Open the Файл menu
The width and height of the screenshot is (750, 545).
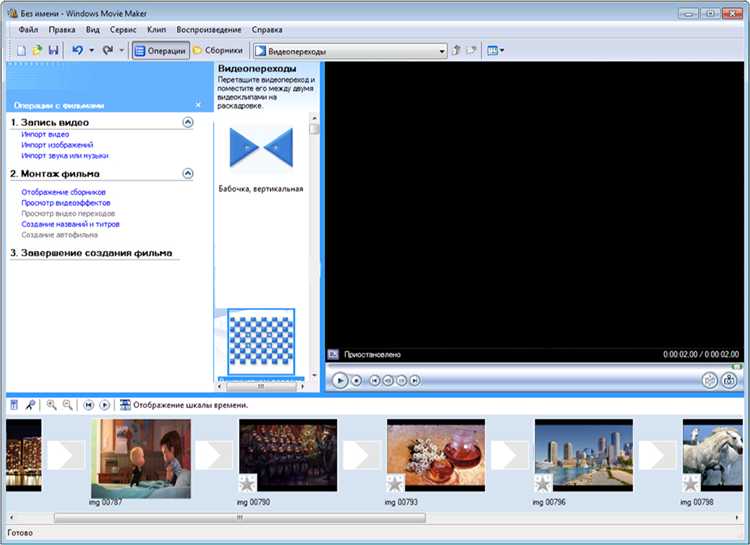(28, 30)
